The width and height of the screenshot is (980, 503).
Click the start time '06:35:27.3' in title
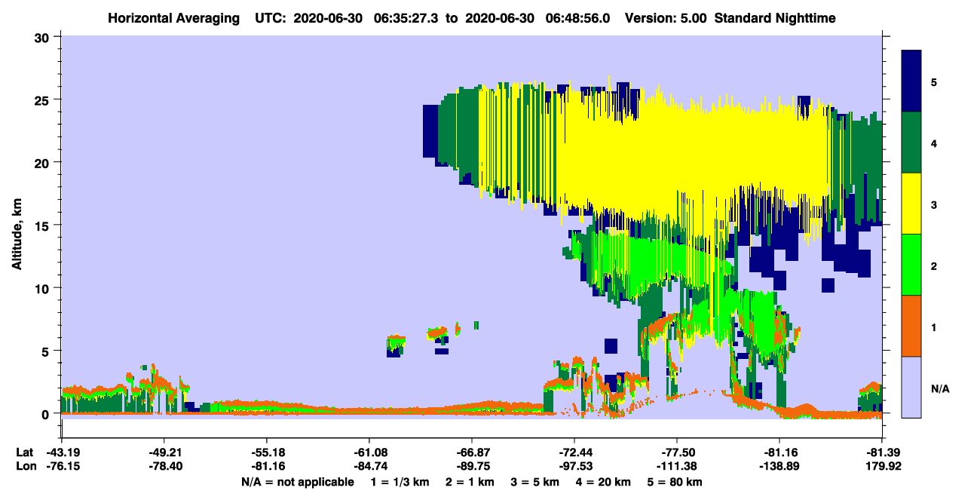coord(404,18)
